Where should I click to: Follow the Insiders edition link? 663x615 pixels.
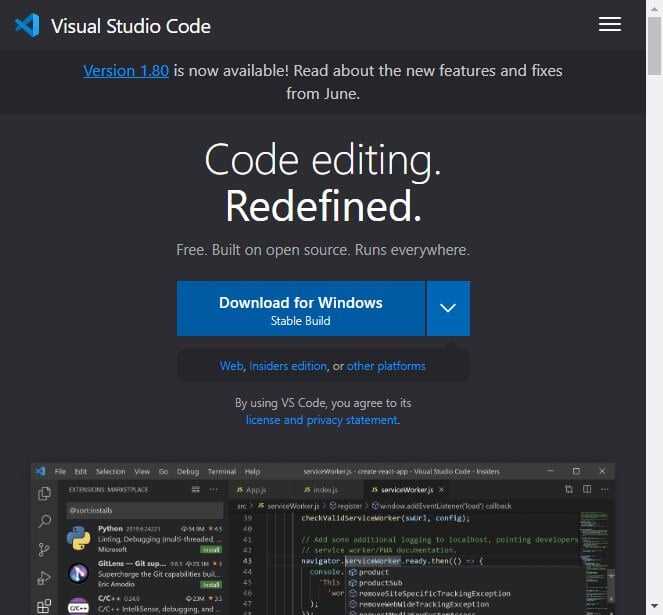288,366
